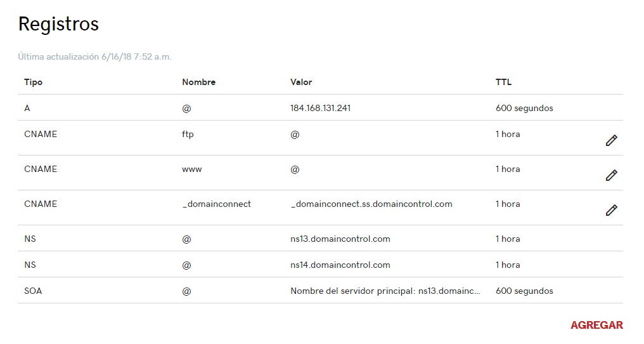Screen dimensions: 644x344
Task: Select the SOA type cell
Action: 33,291
